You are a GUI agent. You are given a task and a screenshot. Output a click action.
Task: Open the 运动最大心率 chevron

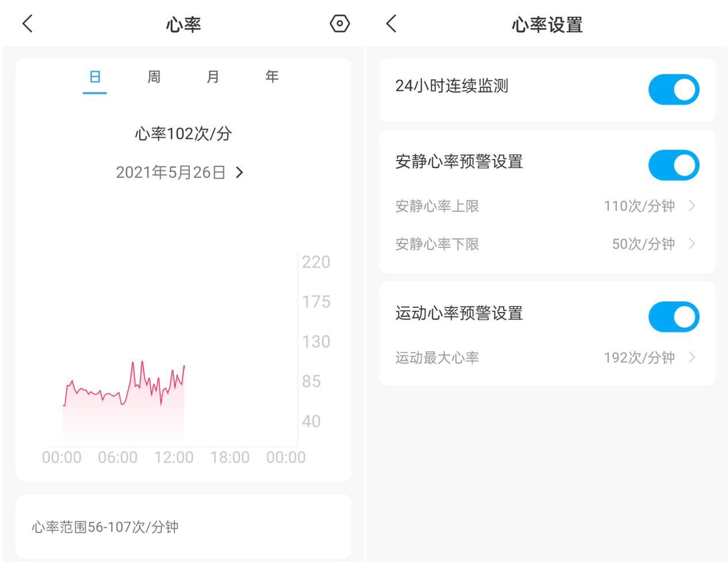click(692, 357)
